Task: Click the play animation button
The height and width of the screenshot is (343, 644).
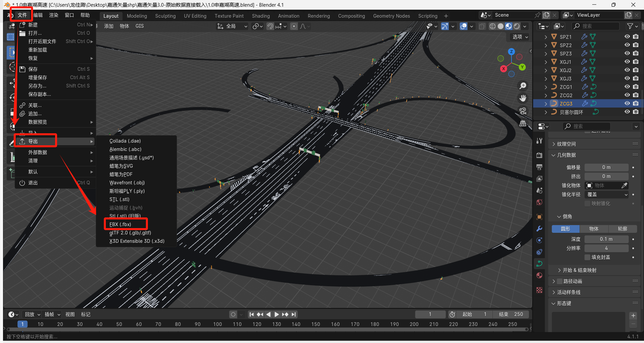Action: pyautogui.click(x=276, y=314)
